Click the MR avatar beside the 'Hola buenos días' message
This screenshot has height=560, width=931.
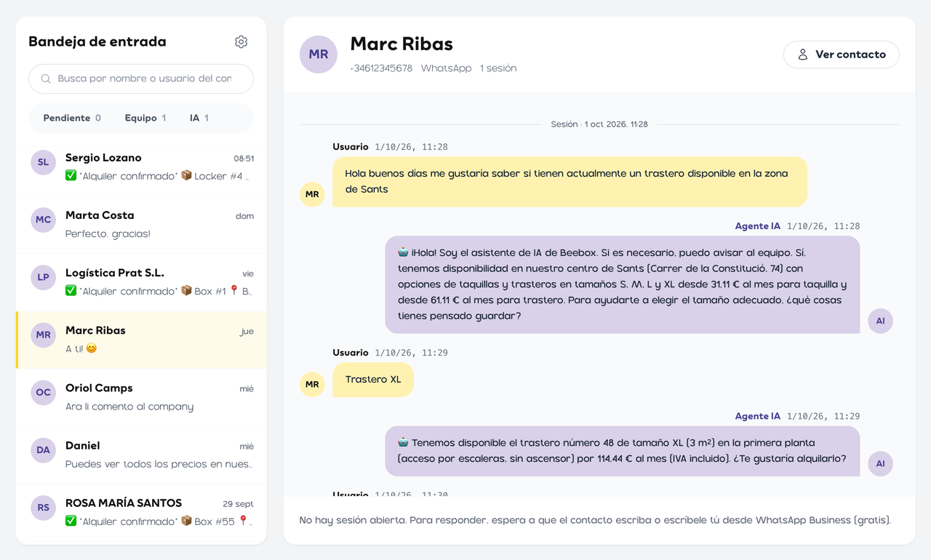(x=312, y=194)
